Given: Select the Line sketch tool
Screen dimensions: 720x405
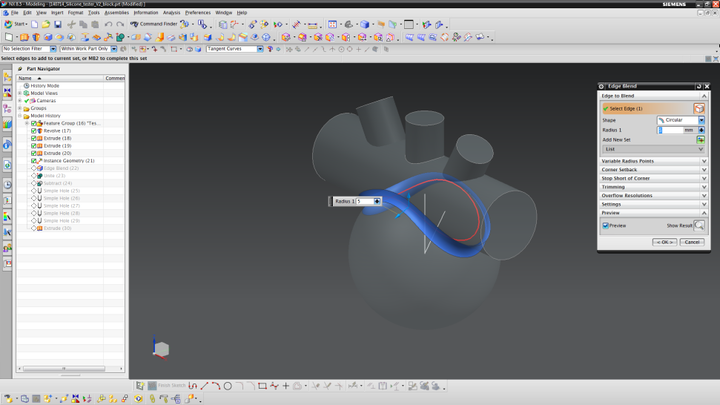Looking at the screenshot, I should (204, 386).
